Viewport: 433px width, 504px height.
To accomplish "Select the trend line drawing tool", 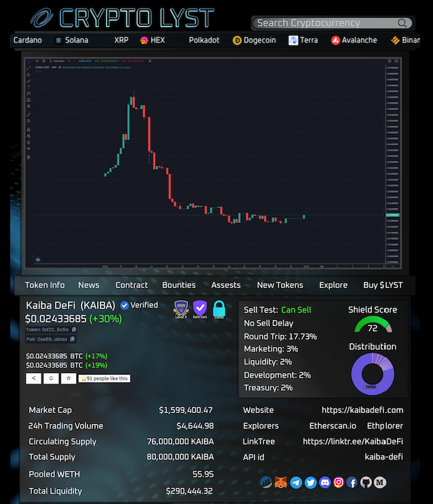I will point(29,68).
